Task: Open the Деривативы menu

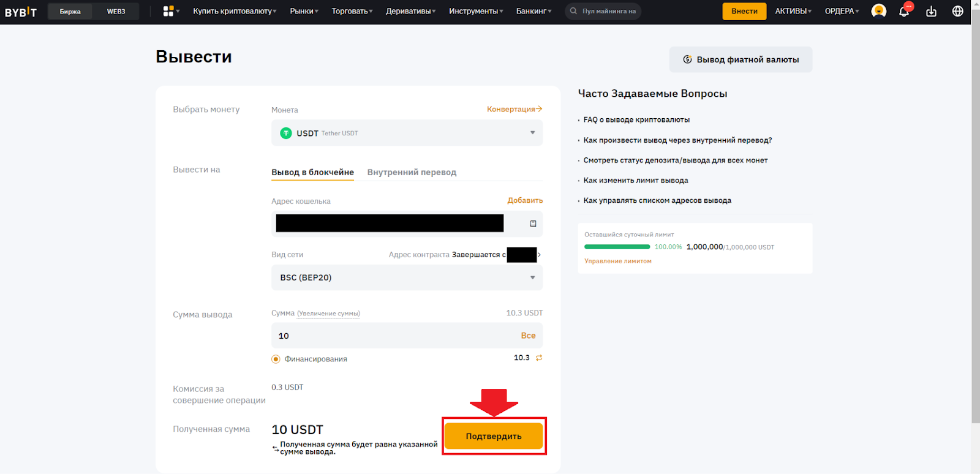Action: point(410,11)
